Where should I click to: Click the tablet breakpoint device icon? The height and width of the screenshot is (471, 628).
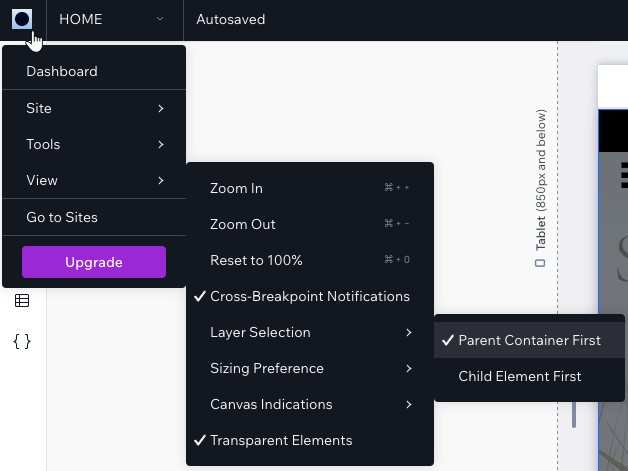tap(540, 263)
